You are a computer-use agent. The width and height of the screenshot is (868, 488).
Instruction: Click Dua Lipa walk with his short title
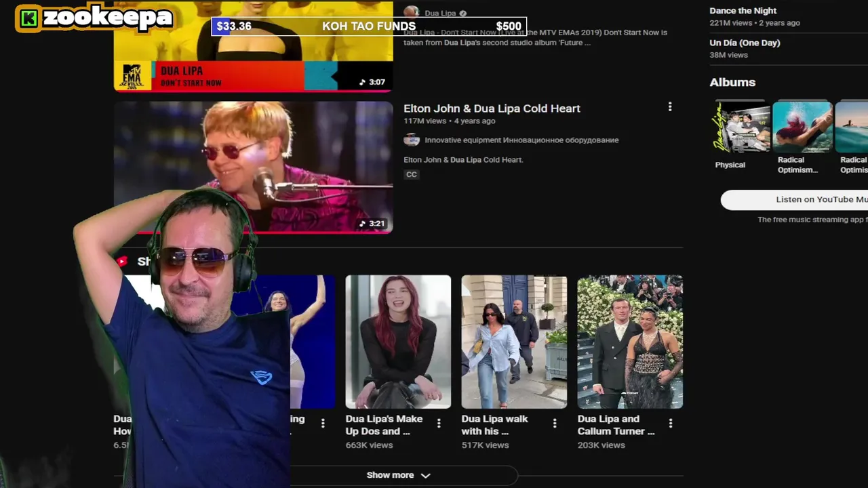[494, 425]
